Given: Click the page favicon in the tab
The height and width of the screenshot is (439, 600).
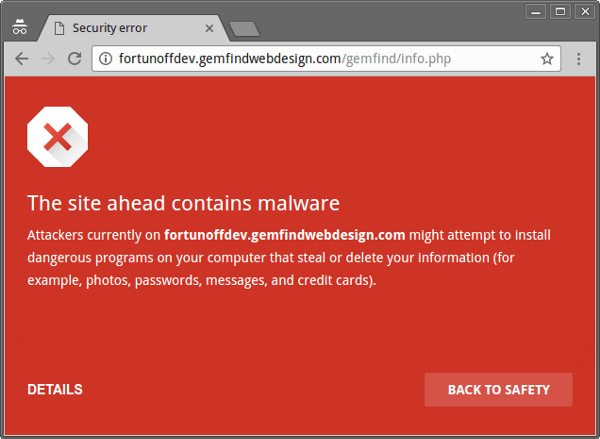Looking at the screenshot, I should coord(59,28).
